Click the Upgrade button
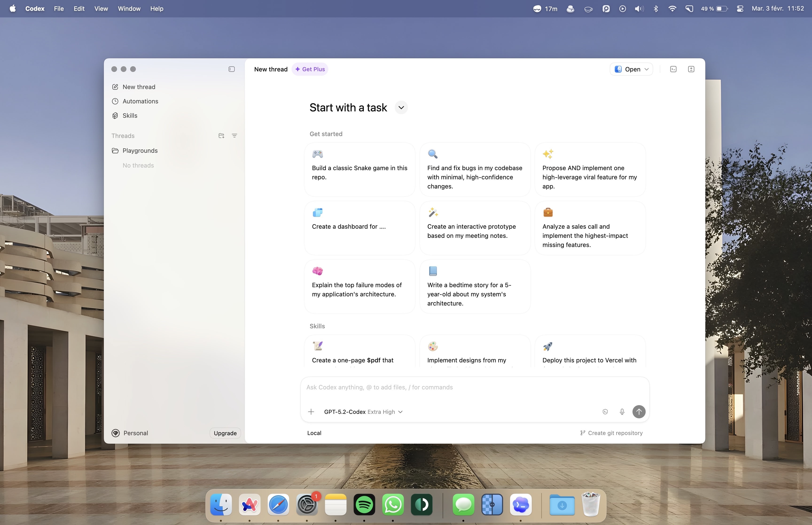This screenshot has width=812, height=525. pos(225,433)
